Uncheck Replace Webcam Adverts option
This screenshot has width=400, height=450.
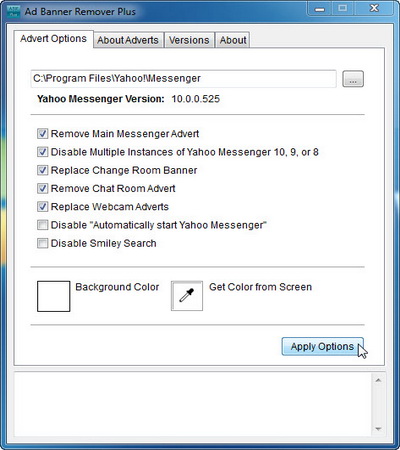point(42,207)
